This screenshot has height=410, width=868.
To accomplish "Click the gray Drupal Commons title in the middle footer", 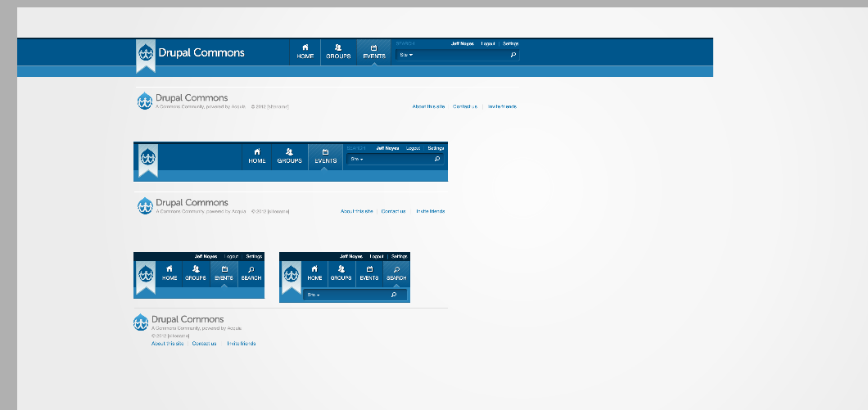I will pos(192,202).
